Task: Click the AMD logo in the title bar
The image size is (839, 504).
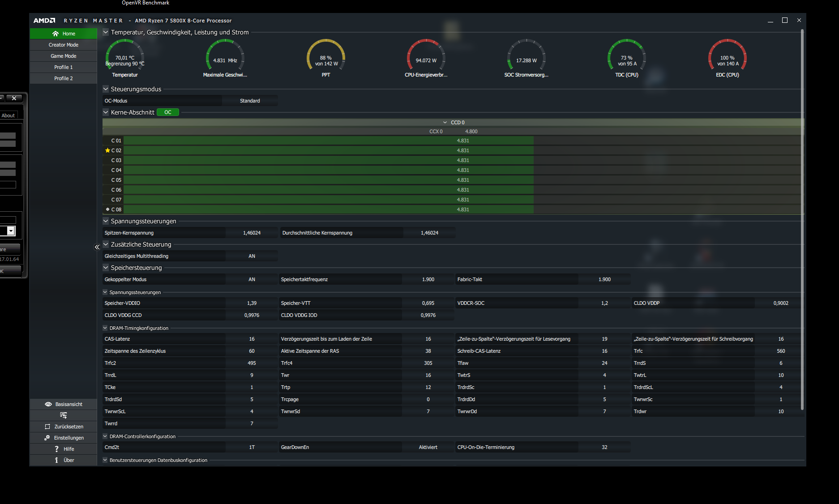Action: (44, 21)
